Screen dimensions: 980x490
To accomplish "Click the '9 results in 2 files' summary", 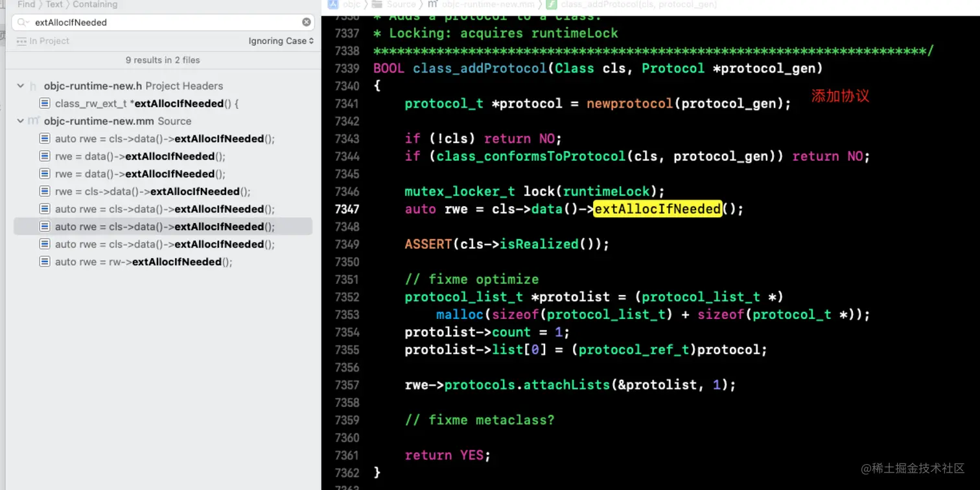I will click(x=163, y=60).
